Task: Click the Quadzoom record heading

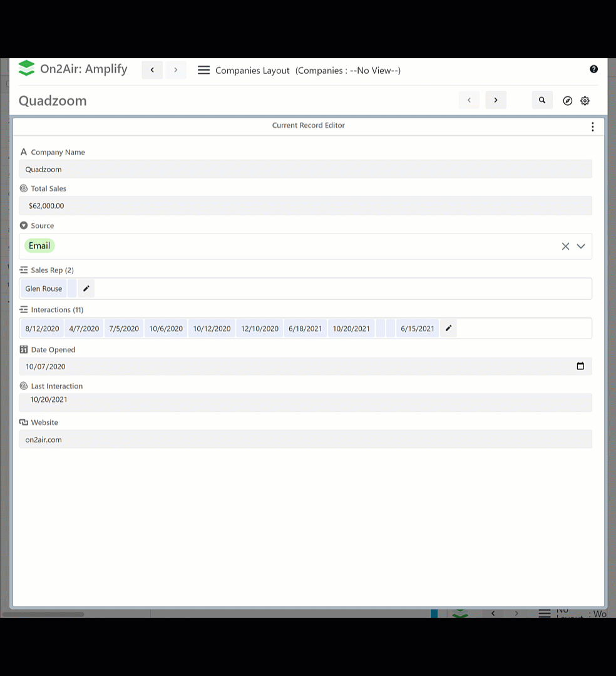Action: [x=53, y=100]
